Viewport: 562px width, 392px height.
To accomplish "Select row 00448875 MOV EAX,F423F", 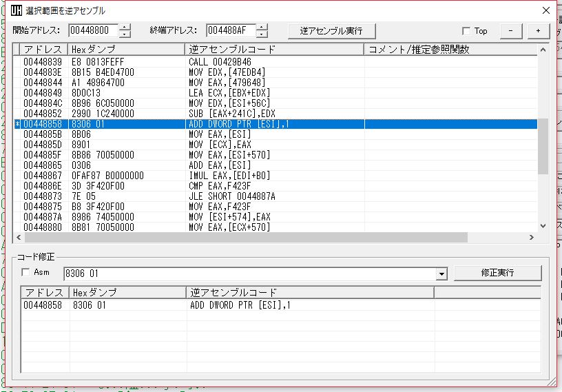I will point(275,207).
